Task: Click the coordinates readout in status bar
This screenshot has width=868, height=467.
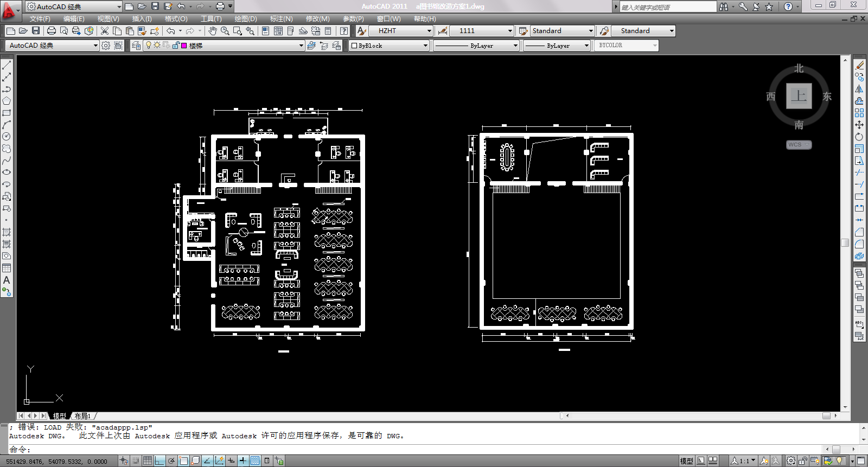Action: pyautogui.click(x=57, y=462)
